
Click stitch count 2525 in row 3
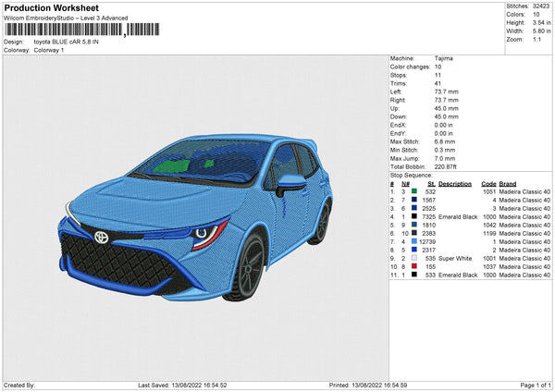pos(428,208)
